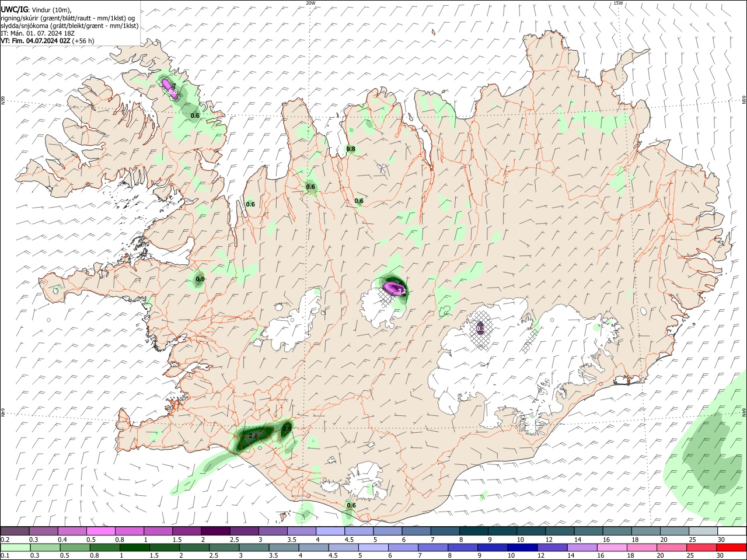This screenshot has width=747, height=560.
Task: Pick lavender upper swatch between 4 and 4.5
Action: [x=330, y=531]
